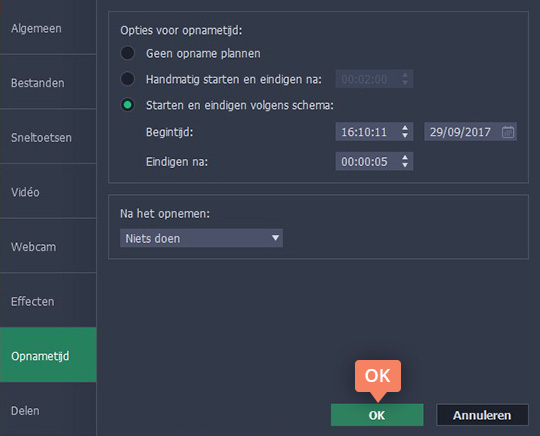Confirm settings with the green OK button
This screenshot has width=540, height=436.
(x=377, y=415)
